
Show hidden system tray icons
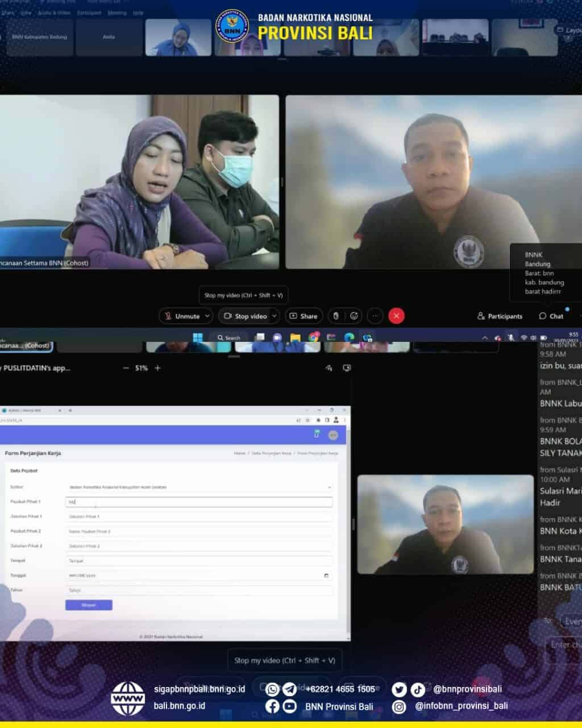tap(485, 338)
